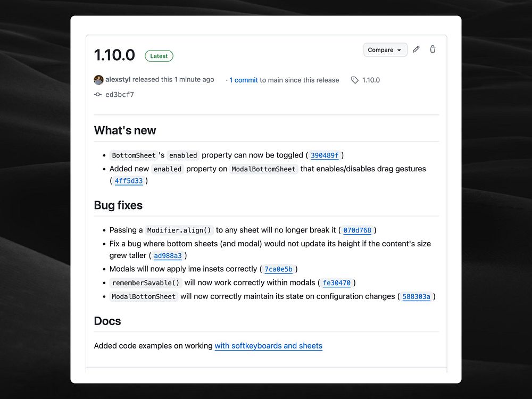Click the green Latest badge

pyautogui.click(x=159, y=56)
